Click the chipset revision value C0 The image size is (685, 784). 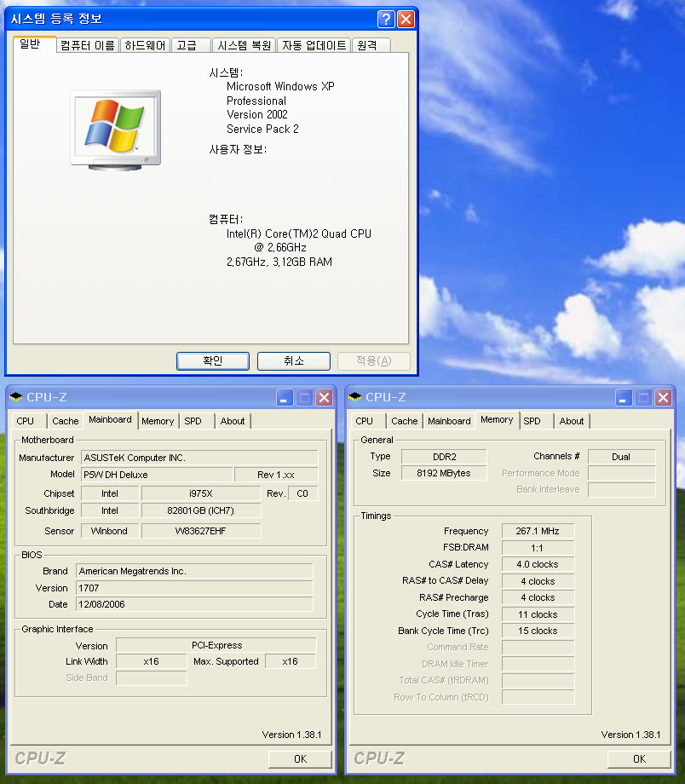[x=303, y=493]
